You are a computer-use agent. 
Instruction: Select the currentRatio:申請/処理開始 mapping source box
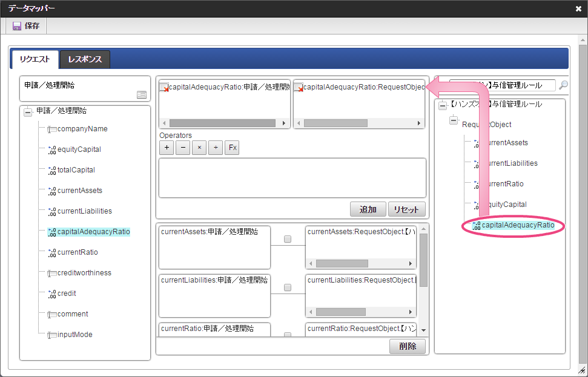[x=214, y=329]
